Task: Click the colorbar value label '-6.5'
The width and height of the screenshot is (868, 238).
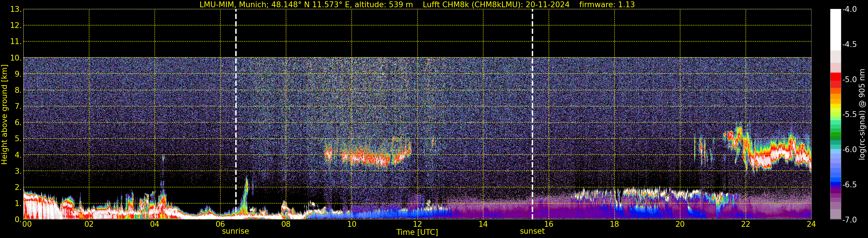Action: [849, 185]
